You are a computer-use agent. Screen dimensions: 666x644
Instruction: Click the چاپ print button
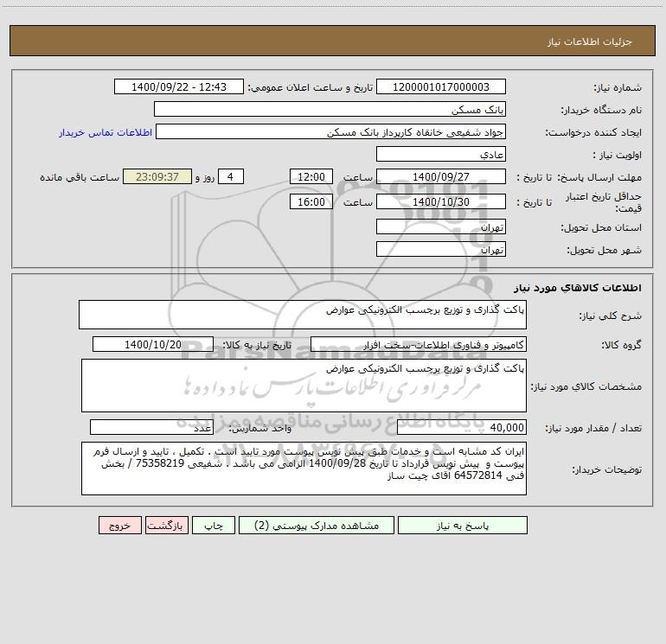point(214,526)
